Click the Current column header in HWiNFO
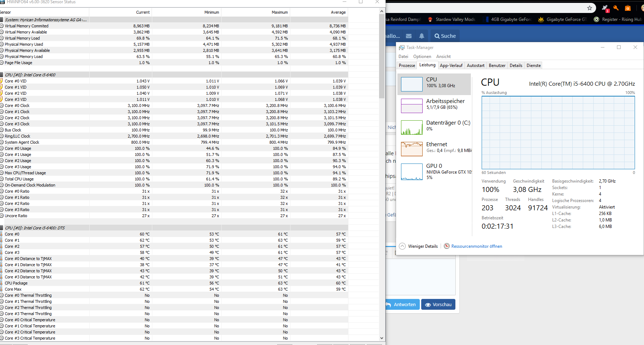The width and height of the screenshot is (644, 345). [x=120, y=12]
